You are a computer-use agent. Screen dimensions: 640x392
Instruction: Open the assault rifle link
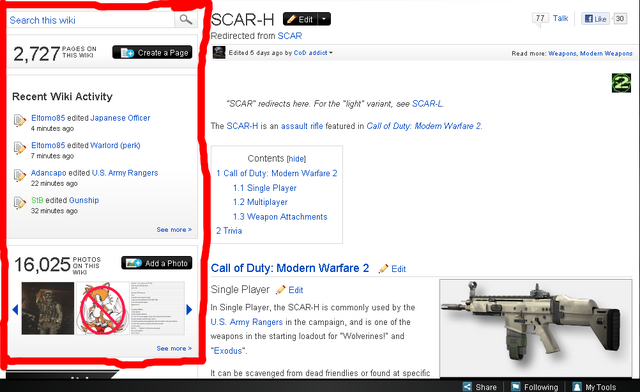(302, 126)
